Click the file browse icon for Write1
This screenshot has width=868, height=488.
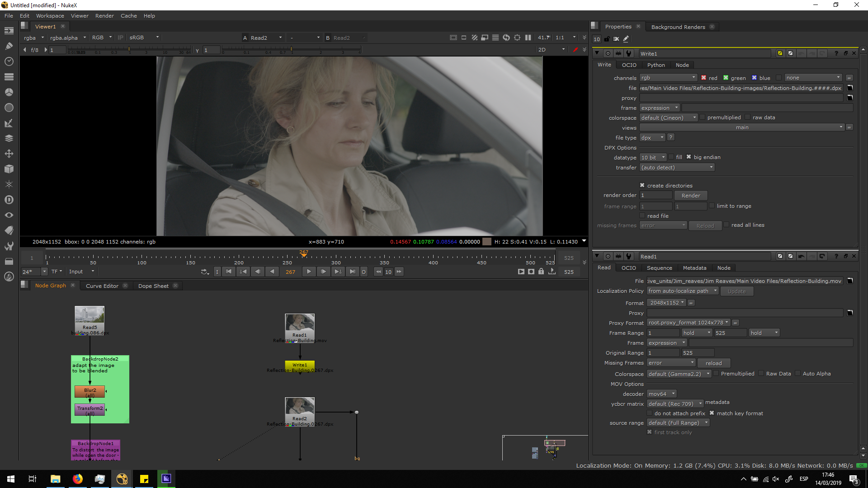point(850,88)
